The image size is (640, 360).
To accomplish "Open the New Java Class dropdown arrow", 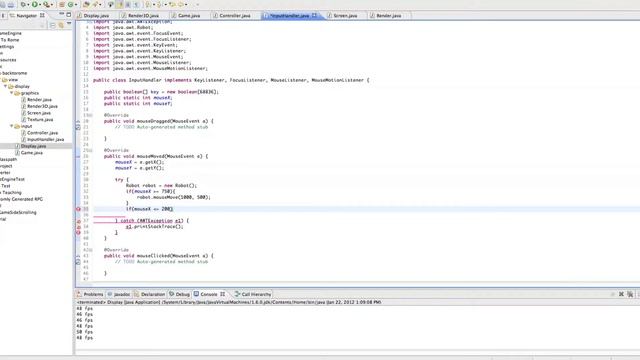I will coord(76,4).
